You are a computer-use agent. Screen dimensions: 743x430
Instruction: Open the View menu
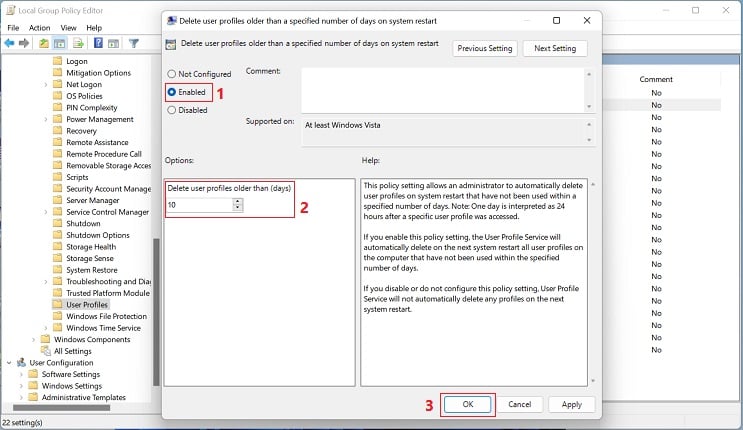(x=68, y=28)
